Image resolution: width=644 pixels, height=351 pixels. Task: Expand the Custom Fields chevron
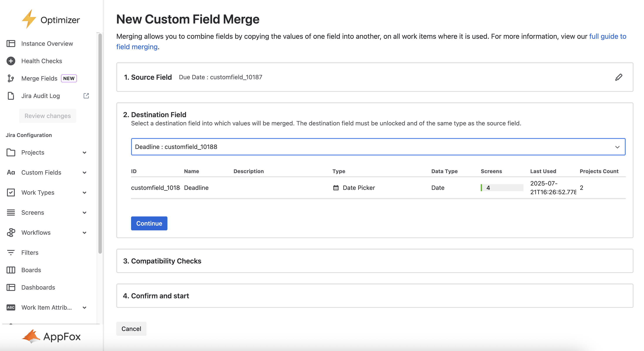coord(84,172)
